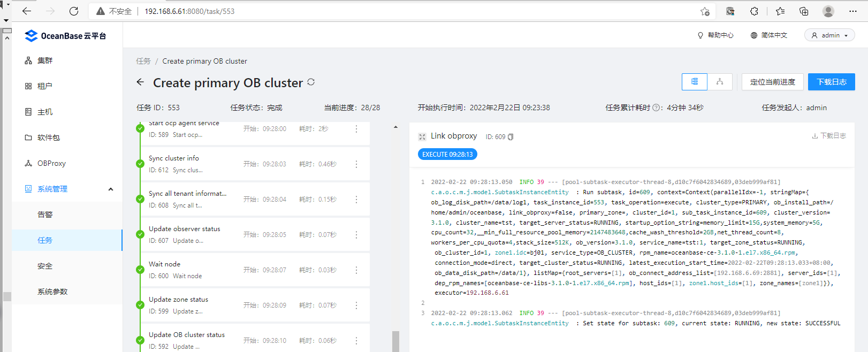Copy subtask ID 609 icon
Image resolution: width=868 pixels, height=352 pixels.
[x=511, y=137]
